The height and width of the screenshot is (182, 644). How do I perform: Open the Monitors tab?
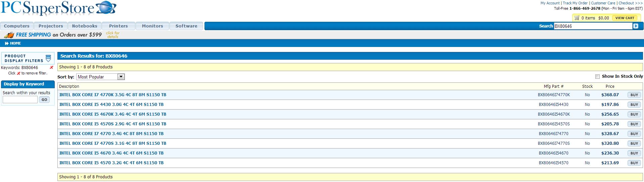pyautogui.click(x=152, y=26)
